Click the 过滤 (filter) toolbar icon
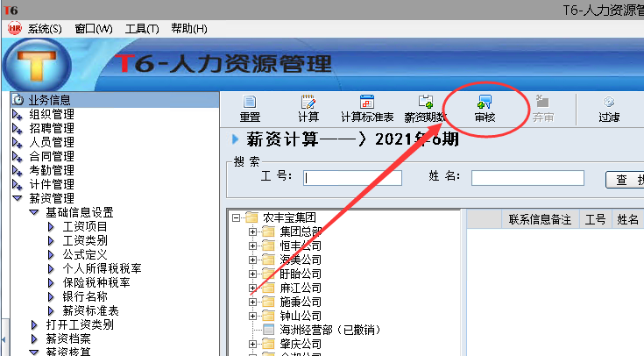The width and height of the screenshot is (644, 356). click(x=609, y=102)
